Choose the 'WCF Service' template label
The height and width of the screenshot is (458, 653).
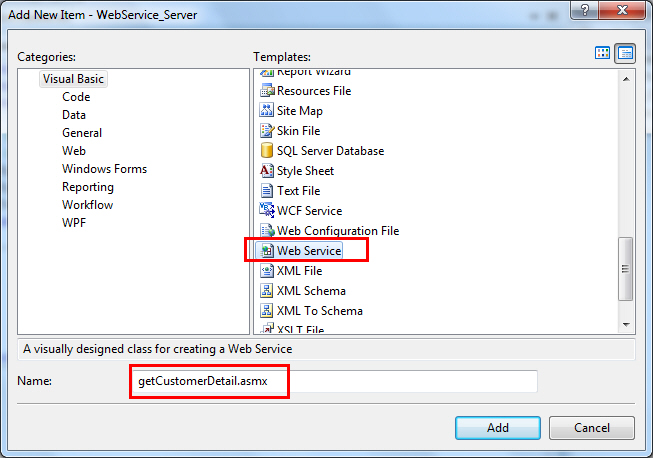(309, 211)
